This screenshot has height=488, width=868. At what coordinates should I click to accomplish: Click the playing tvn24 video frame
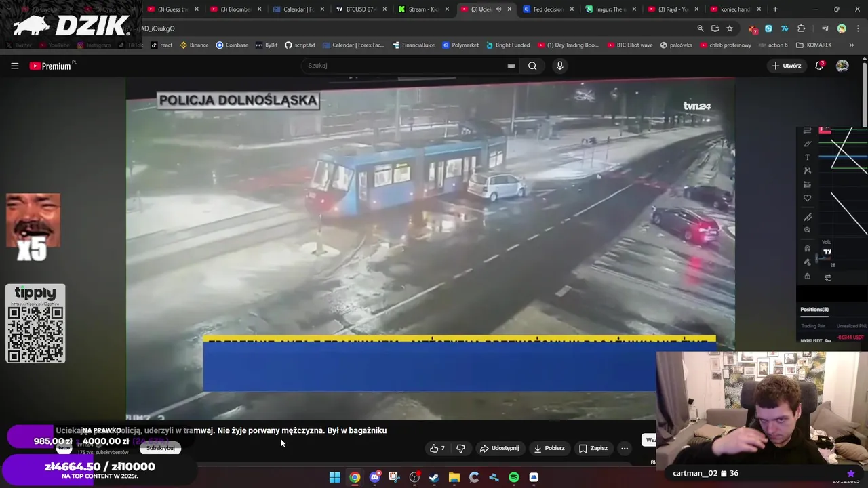tap(430, 249)
